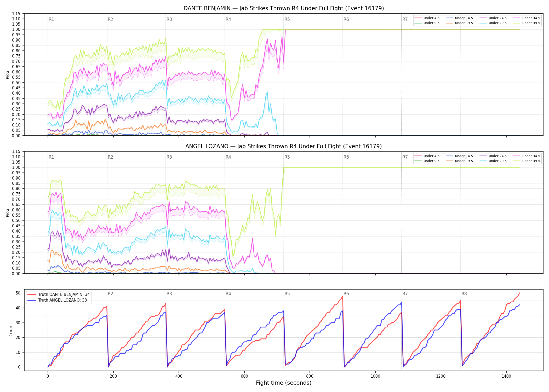This screenshot has height=392, width=549.
Task: Click the R3 round label in the Count chart
Action: [x=169, y=294]
